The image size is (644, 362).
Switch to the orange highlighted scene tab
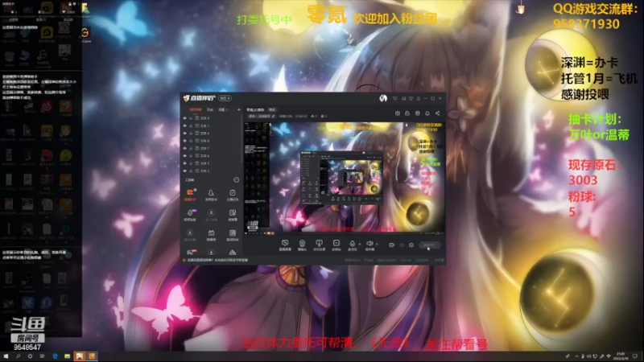click(x=196, y=110)
